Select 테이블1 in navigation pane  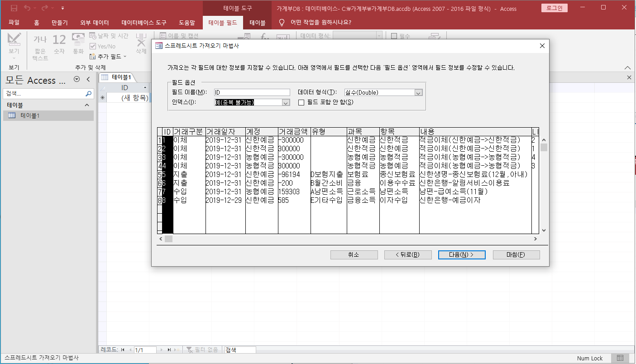pos(48,115)
